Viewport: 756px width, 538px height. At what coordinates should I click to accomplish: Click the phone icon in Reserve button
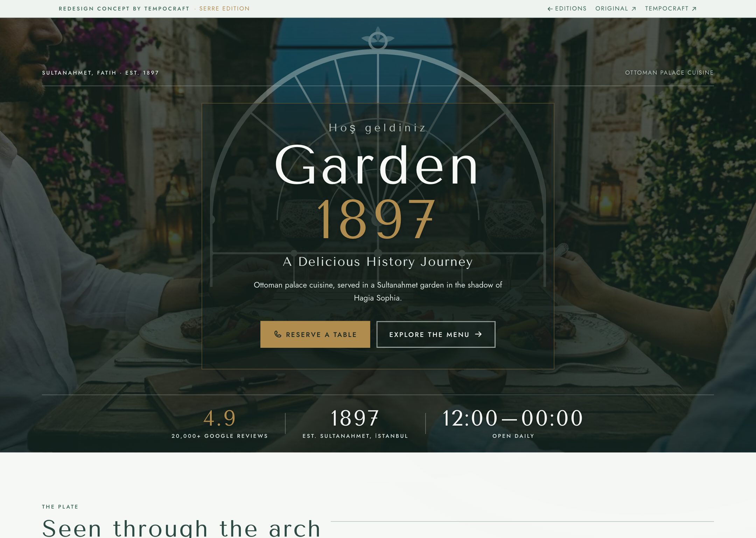pos(278,334)
